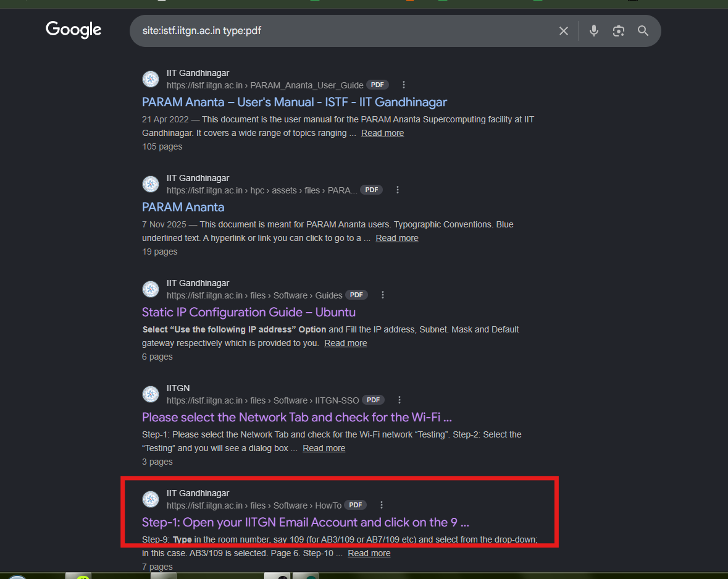The width and height of the screenshot is (728, 579).
Task: Read more on Step-9 room number snippet
Action: pyautogui.click(x=369, y=553)
